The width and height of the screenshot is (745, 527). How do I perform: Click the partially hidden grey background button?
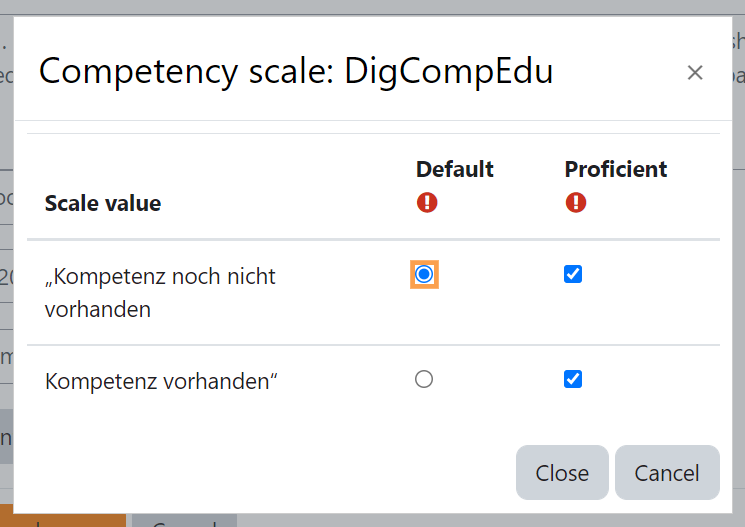(184, 520)
